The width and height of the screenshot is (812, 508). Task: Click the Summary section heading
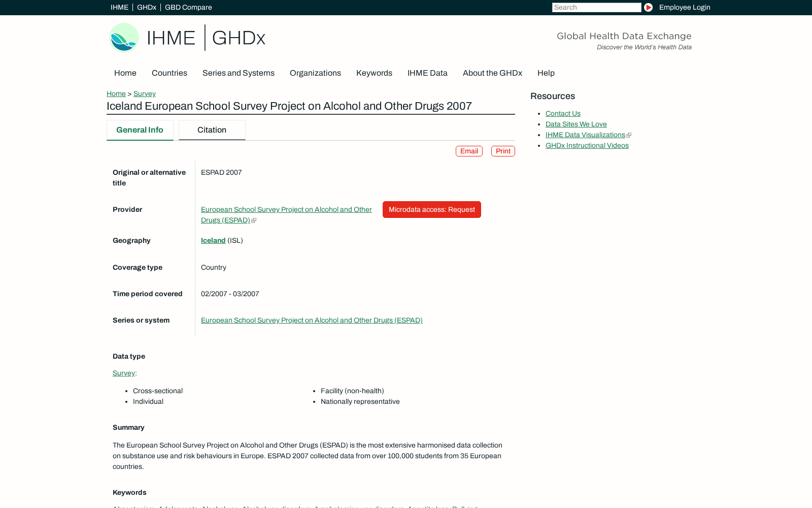tap(128, 428)
